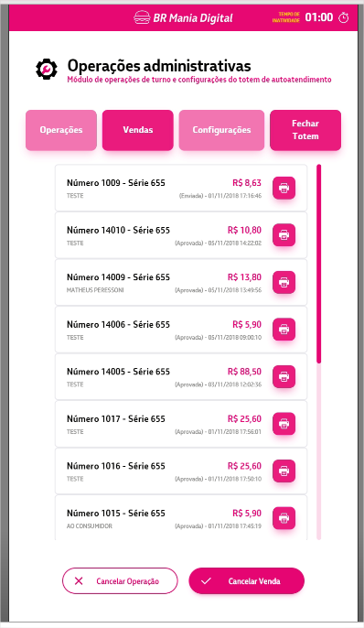The height and width of the screenshot is (628, 364).
Task: Print receipt for sale Número 14010
Action: (x=284, y=235)
